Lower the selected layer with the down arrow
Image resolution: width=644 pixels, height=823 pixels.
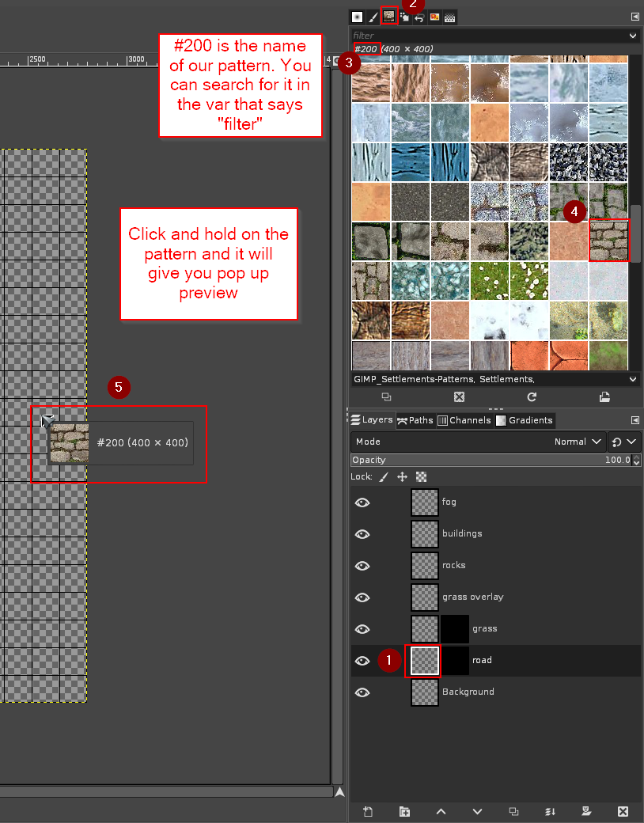pos(477,811)
